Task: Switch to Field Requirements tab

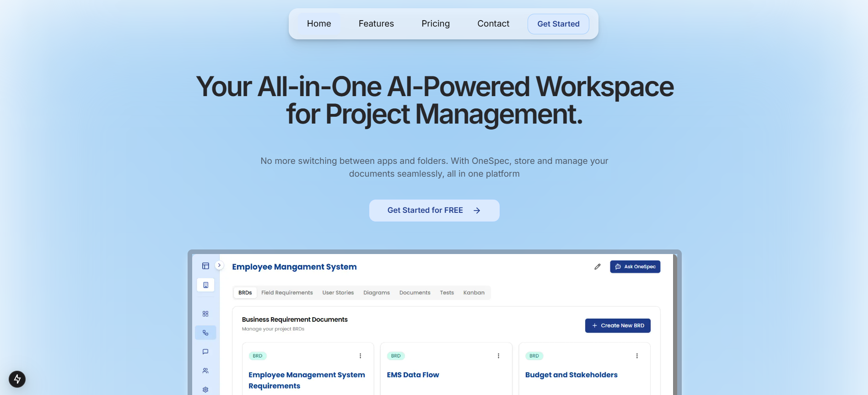Action: pos(287,293)
